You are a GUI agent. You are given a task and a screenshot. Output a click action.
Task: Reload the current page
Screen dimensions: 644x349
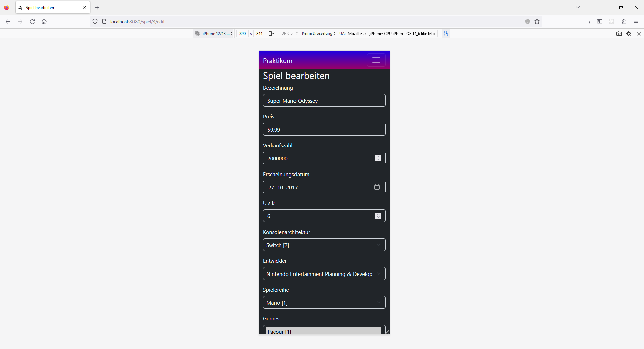[x=32, y=22]
